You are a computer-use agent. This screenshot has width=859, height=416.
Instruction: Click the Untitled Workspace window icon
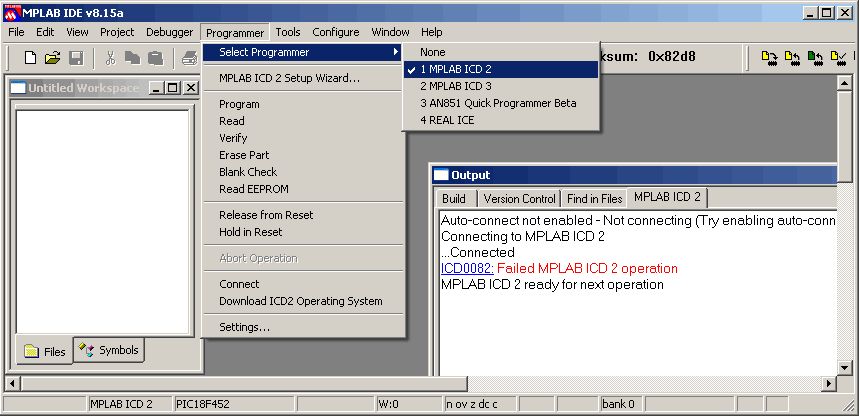(18, 88)
